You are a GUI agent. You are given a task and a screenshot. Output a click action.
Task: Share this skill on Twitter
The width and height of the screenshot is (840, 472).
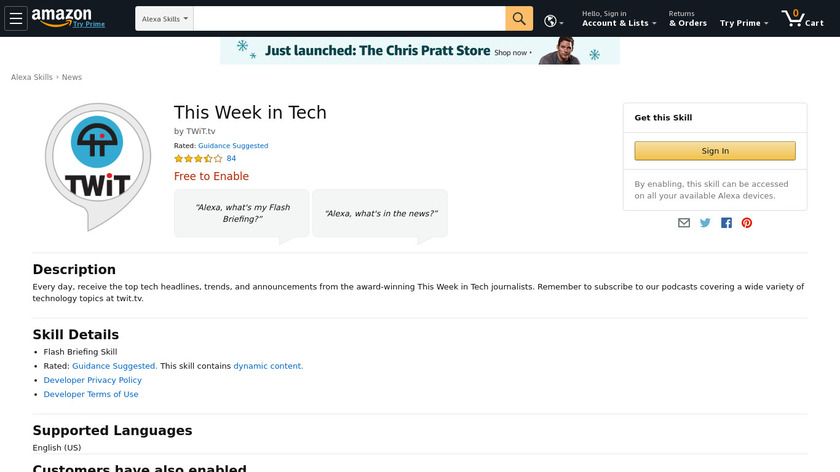click(x=705, y=223)
